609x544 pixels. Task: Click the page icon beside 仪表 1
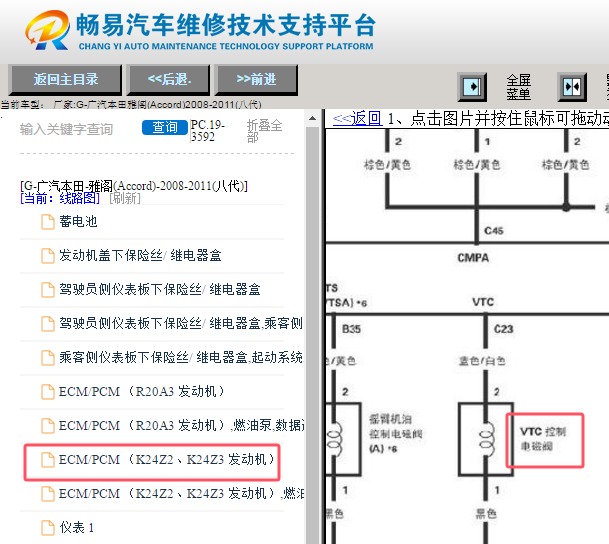tap(48, 528)
